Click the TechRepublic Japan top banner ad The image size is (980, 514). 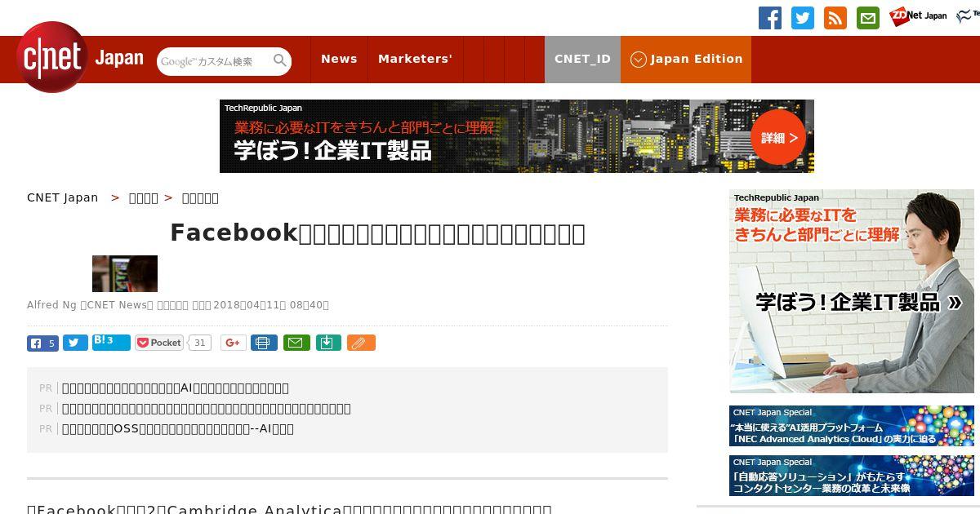point(517,136)
